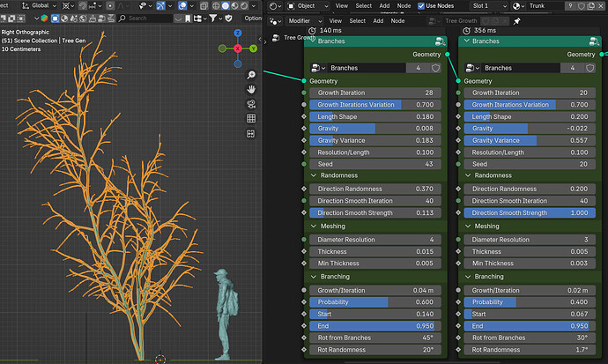Viewport: 608px width, 364px height.
Task: Toggle shield sync button in outliner header
Action: (229, 19)
